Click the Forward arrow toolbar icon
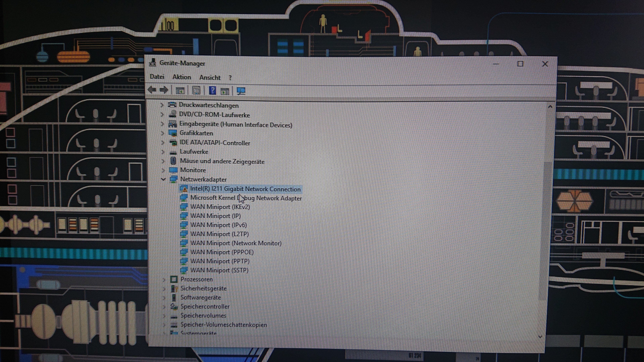Screen dimensions: 644x362 click(164, 90)
